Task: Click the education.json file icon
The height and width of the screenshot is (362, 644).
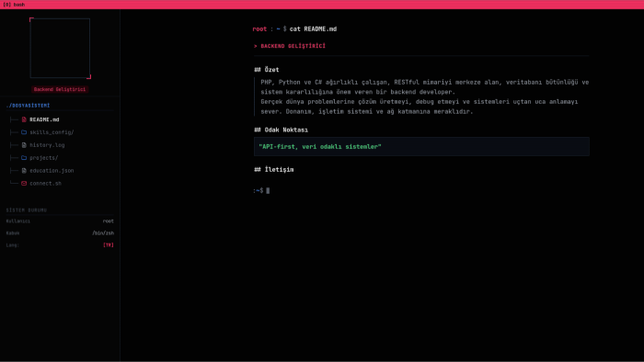Action: click(24, 171)
